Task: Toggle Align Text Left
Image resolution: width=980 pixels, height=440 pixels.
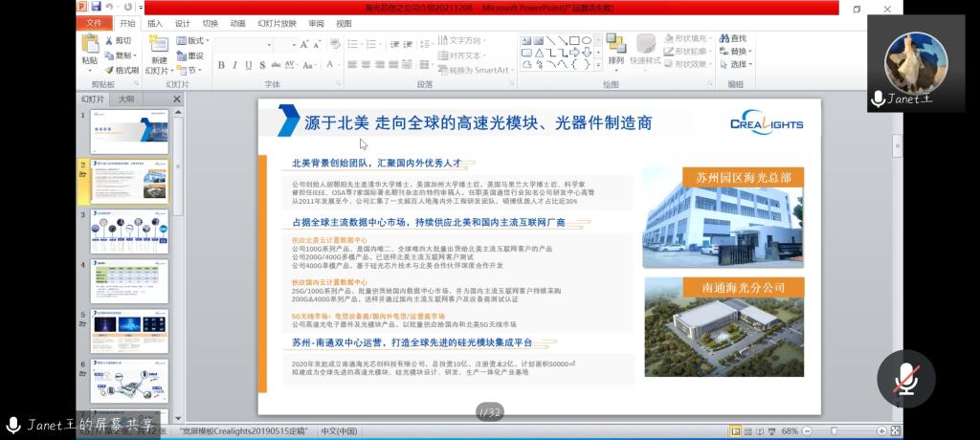Action: pyautogui.click(x=352, y=65)
